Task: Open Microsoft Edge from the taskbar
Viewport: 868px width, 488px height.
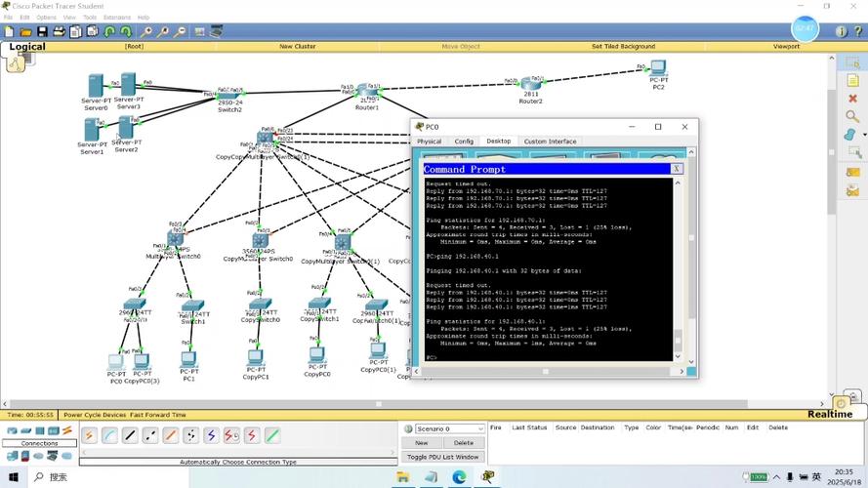Action: 459,477
